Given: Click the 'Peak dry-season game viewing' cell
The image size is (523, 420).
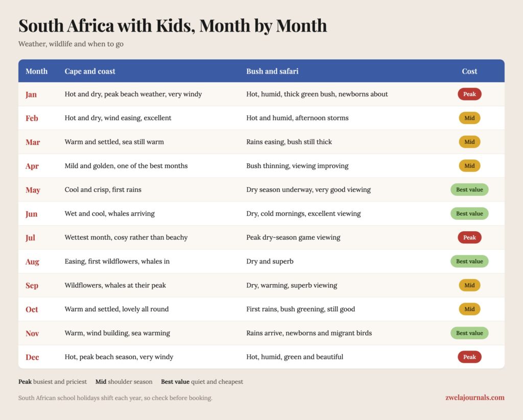Looking at the screenshot, I should [293, 237].
